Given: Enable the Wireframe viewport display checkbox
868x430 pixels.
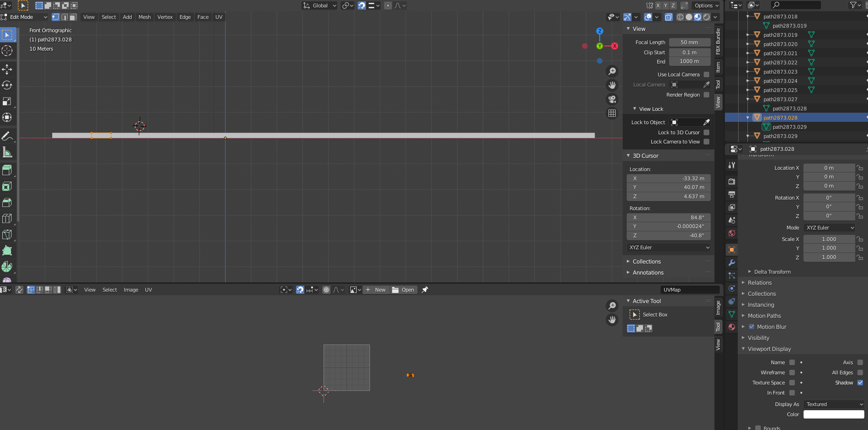Looking at the screenshot, I should tap(792, 373).
